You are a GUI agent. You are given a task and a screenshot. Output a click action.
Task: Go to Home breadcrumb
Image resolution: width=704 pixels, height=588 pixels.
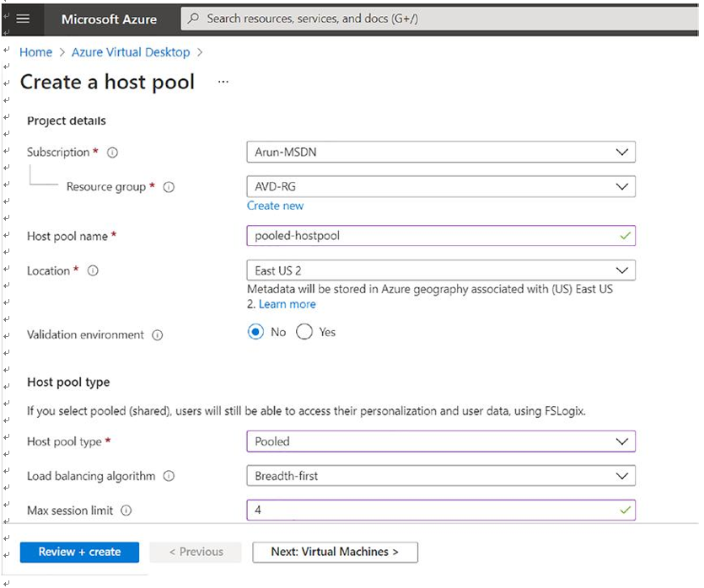coord(35,52)
